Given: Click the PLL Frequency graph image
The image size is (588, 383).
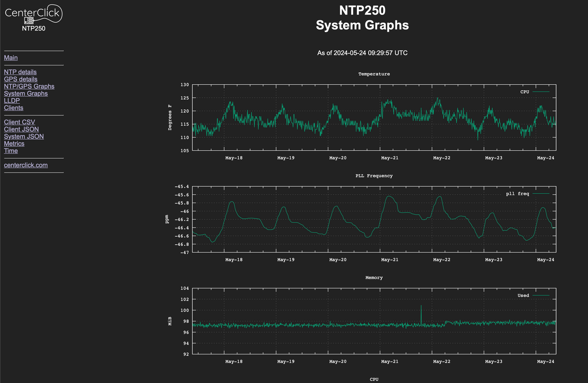Looking at the screenshot, I should coord(374,219).
